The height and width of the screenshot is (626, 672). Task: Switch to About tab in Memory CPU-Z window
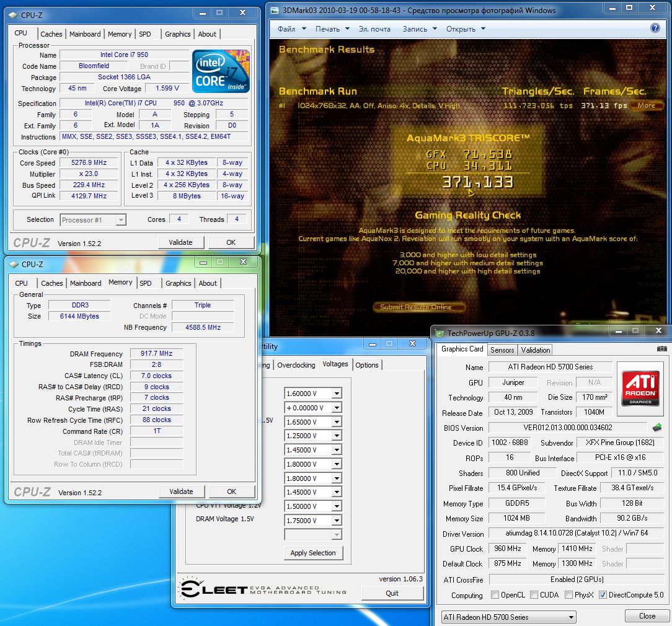pos(208,283)
